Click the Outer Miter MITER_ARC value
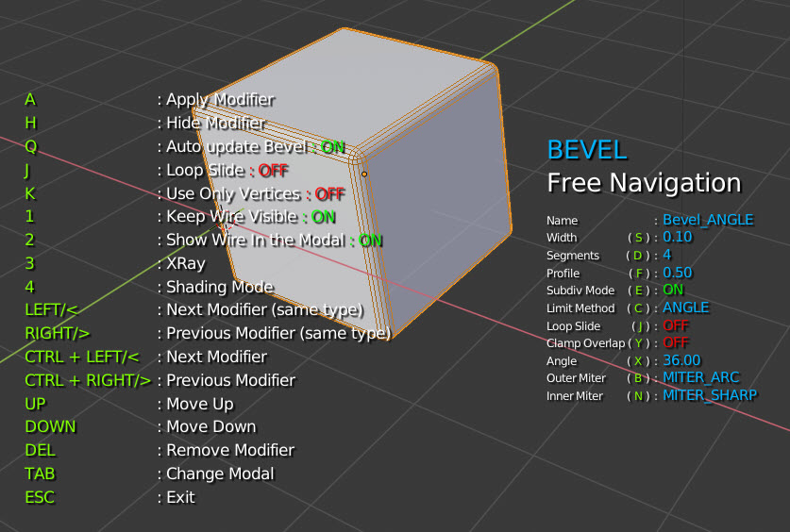The height and width of the screenshot is (532, 790). tap(701, 377)
